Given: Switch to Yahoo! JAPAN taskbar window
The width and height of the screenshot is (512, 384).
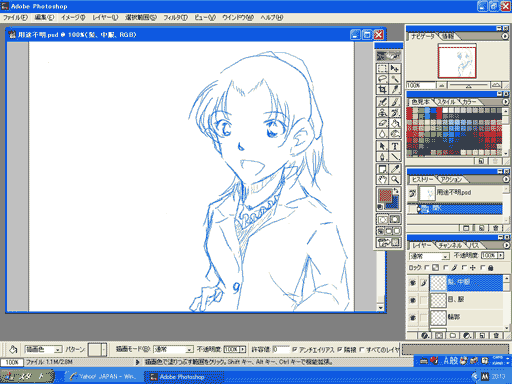Looking at the screenshot, I should [x=103, y=377].
